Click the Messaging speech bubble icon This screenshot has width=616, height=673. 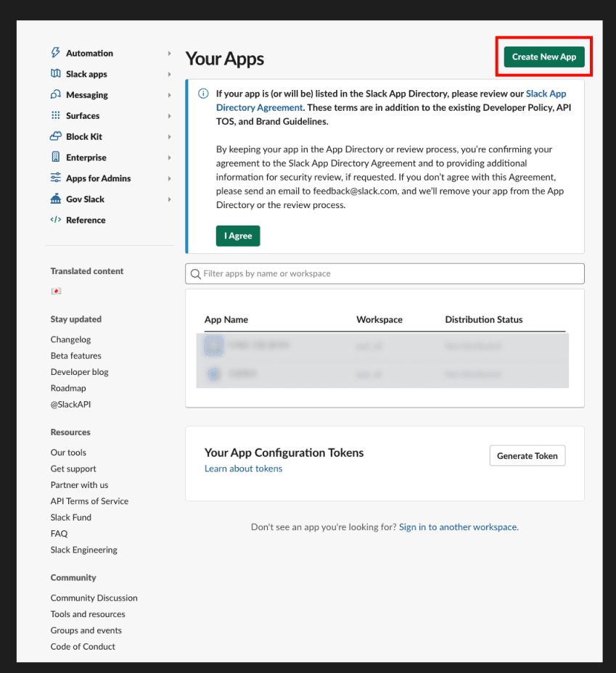point(56,94)
